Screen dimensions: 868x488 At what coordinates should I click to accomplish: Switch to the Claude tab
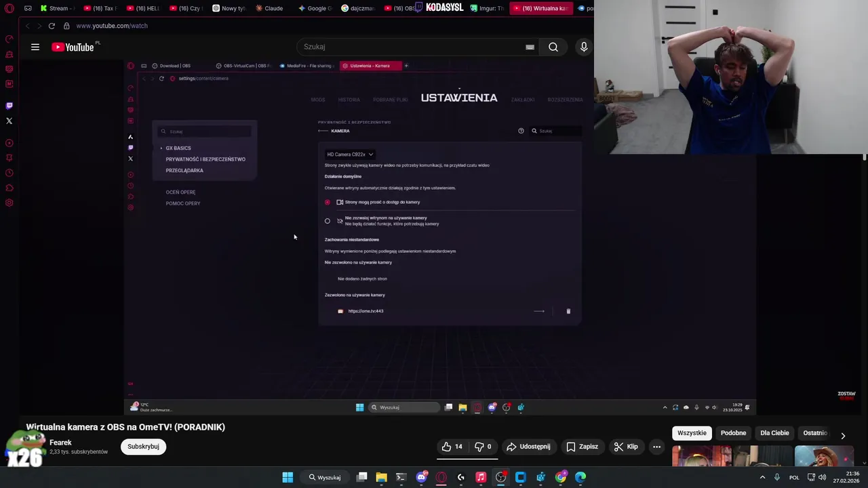[x=270, y=8]
